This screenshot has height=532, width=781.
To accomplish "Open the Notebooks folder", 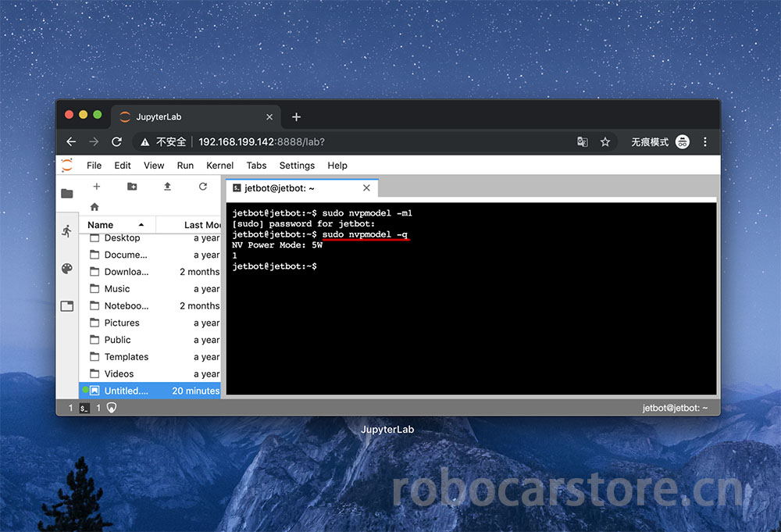I will [126, 306].
